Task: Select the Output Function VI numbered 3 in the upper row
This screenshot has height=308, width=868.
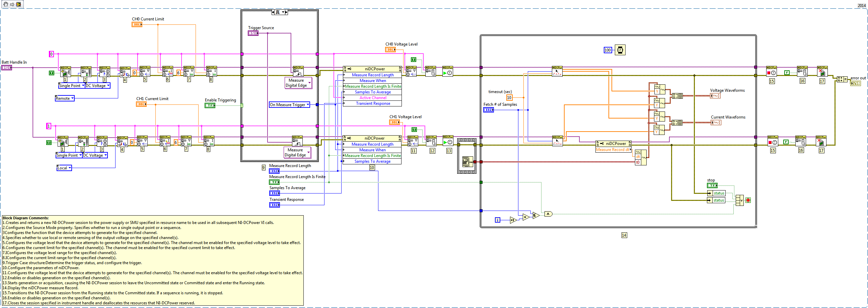Action: tap(105, 71)
